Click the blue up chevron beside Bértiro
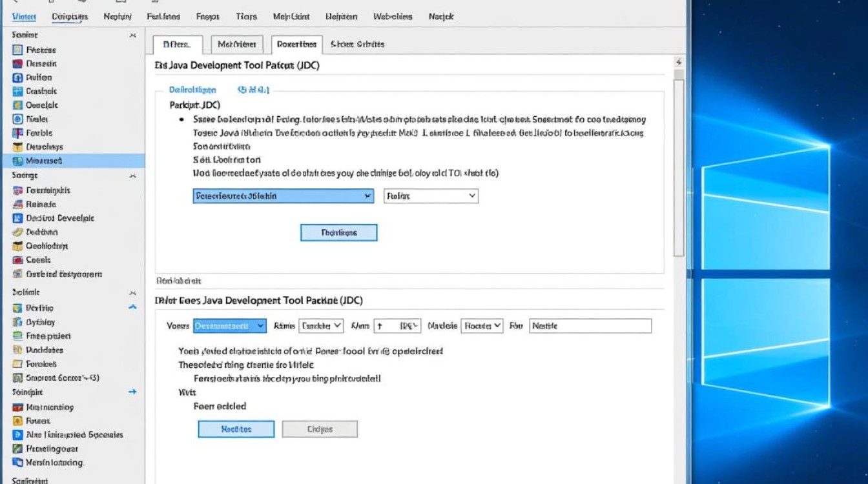 coord(132,308)
